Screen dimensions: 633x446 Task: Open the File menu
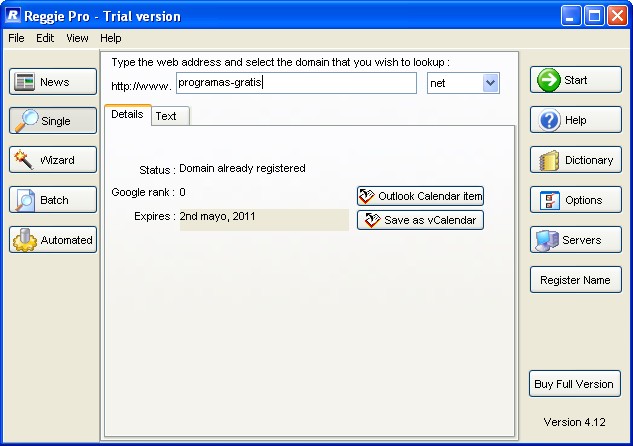click(16, 38)
